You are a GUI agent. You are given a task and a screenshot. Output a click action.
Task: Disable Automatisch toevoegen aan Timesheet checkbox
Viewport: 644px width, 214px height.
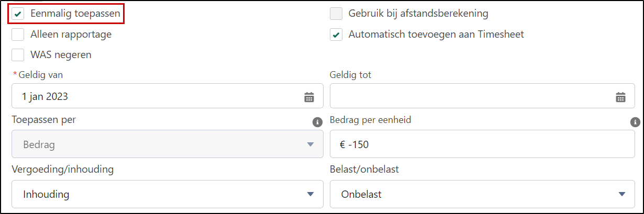tap(336, 35)
